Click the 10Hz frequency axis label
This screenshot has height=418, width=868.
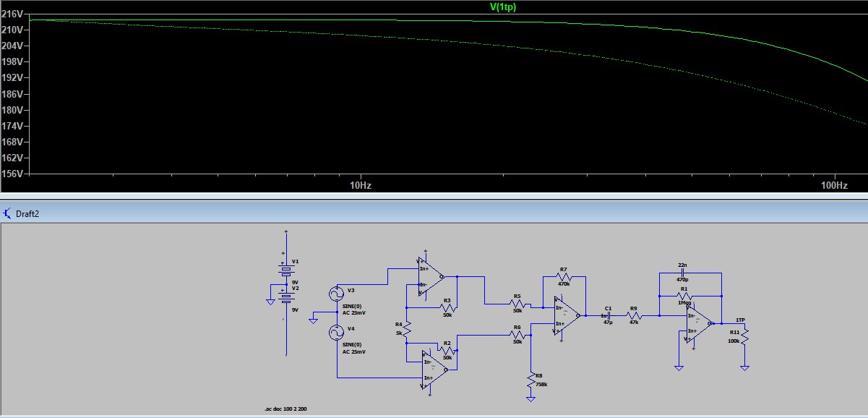point(361,186)
